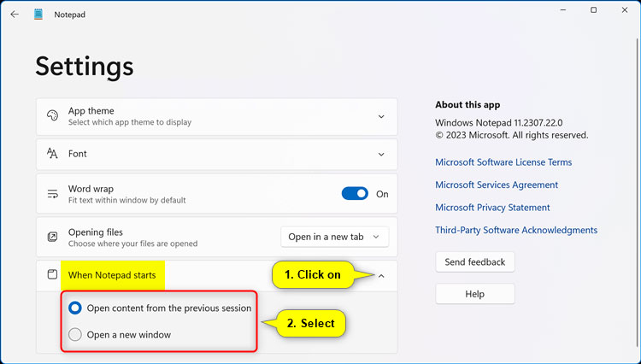Expand the App theme section chevron
This screenshot has width=641, height=364.
tap(381, 117)
